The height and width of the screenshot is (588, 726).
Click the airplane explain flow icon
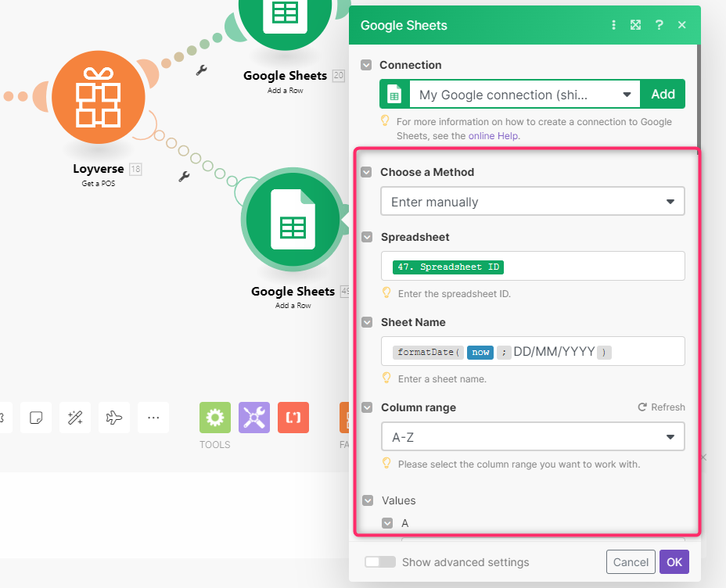pyautogui.click(x=114, y=418)
